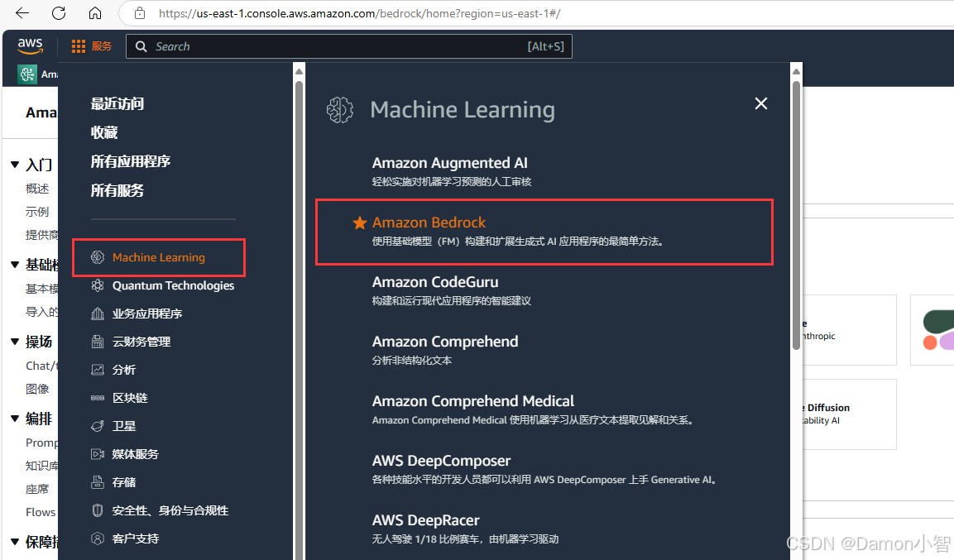The width and height of the screenshot is (954, 560).
Task: Select 区块链 category
Action: (x=130, y=398)
